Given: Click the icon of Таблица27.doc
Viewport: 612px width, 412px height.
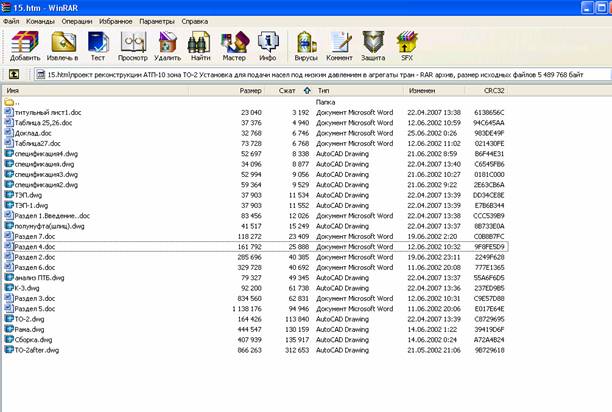Looking at the screenshot, I should click(x=9, y=144).
